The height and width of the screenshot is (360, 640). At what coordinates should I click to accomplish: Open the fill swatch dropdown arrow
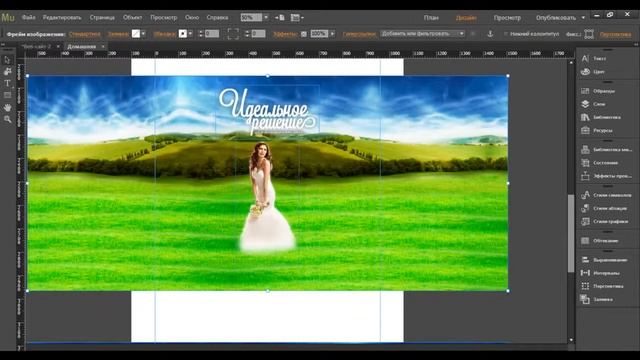coord(143,34)
